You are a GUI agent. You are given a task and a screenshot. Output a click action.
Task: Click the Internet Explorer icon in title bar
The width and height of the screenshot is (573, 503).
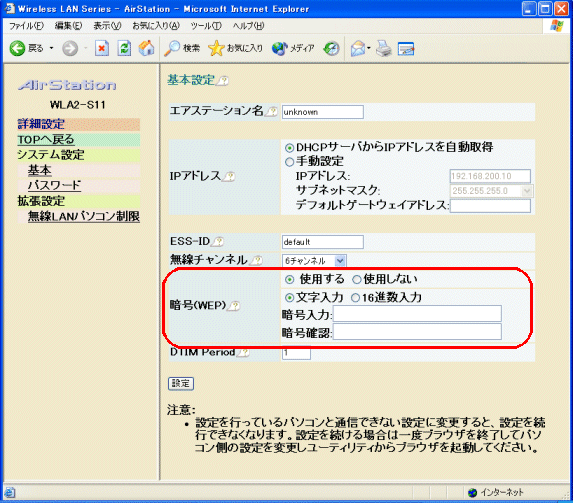coord(9,8)
